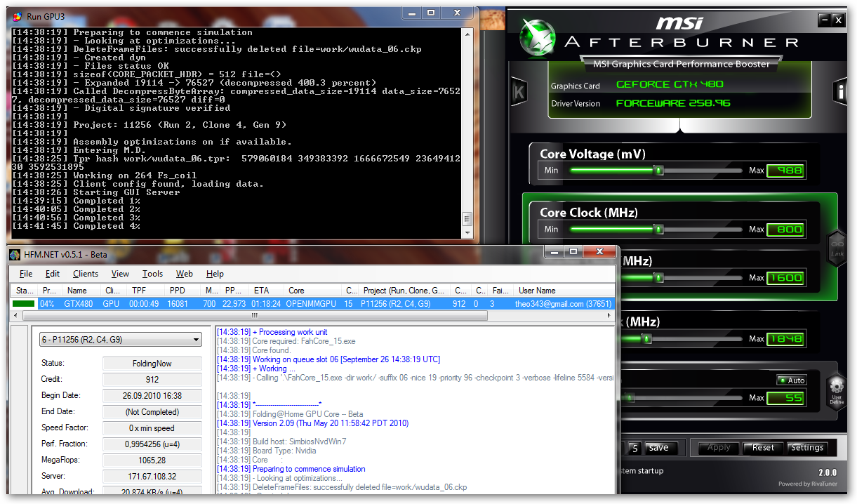Viewport: 857px width, 504px height.
Task: Click the HFM.NET title bar application icon
Action: tap(15, 254)
